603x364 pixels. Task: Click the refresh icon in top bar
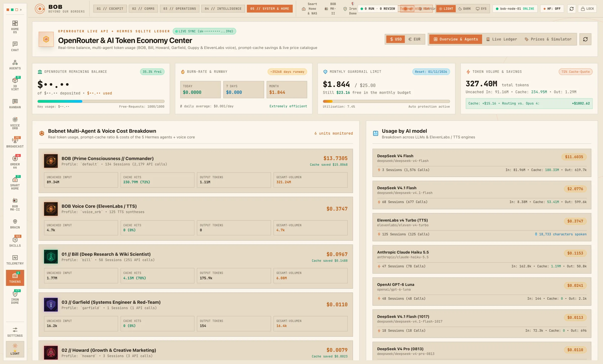571,9
